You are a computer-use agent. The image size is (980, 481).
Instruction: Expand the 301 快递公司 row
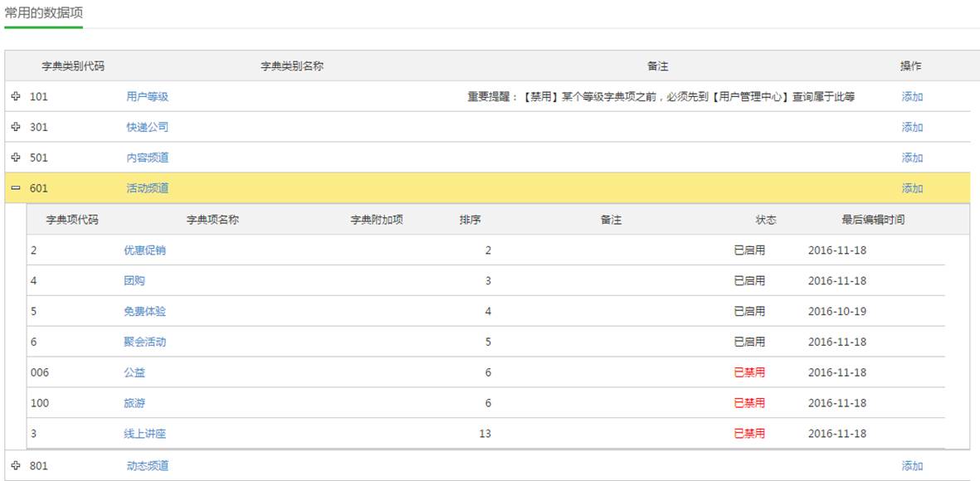tap(16, 127)
